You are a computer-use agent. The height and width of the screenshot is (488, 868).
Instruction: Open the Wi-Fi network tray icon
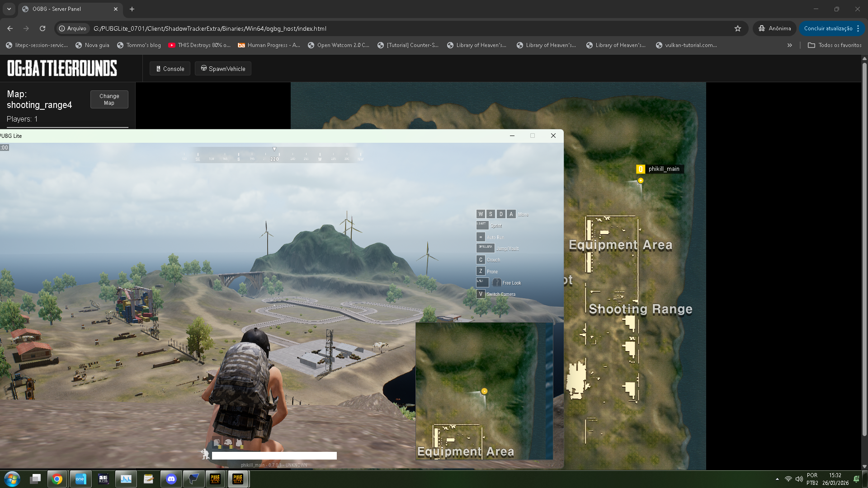click(788, 479)
